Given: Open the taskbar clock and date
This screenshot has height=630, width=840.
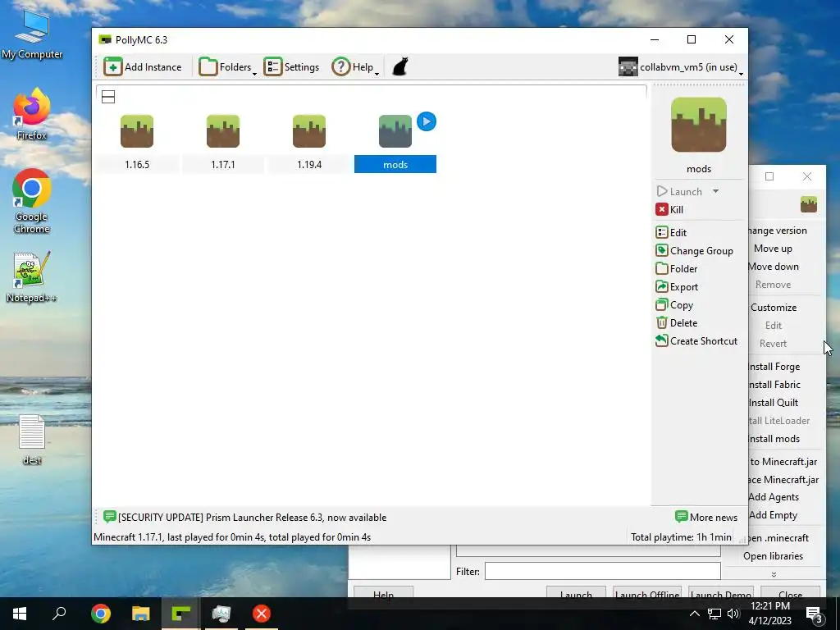Looking at the screenshot, I should pyautogui.click(x=769, y=614).
